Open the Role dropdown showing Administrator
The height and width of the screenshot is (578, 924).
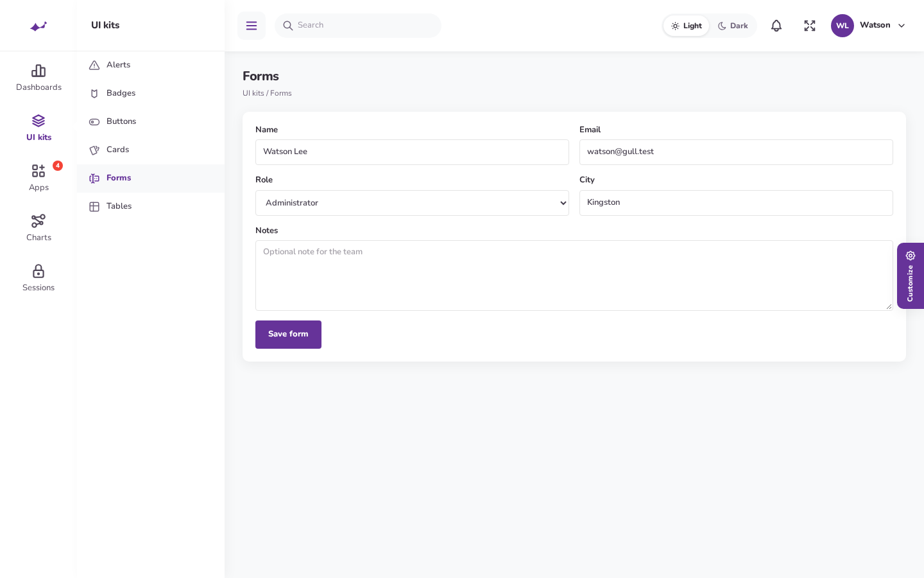[x=412, y=203]
